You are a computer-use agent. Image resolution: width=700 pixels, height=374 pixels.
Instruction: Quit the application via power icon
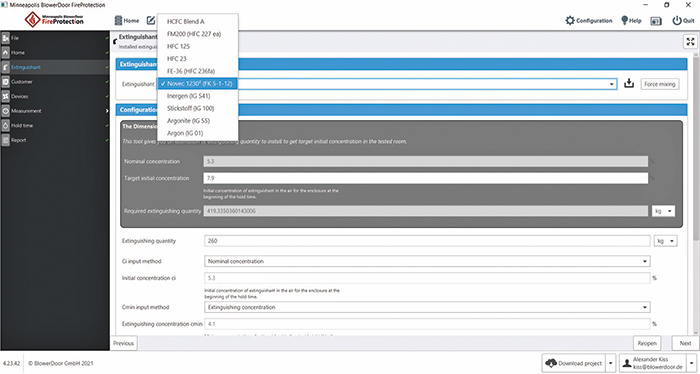(x=683, y=21)
